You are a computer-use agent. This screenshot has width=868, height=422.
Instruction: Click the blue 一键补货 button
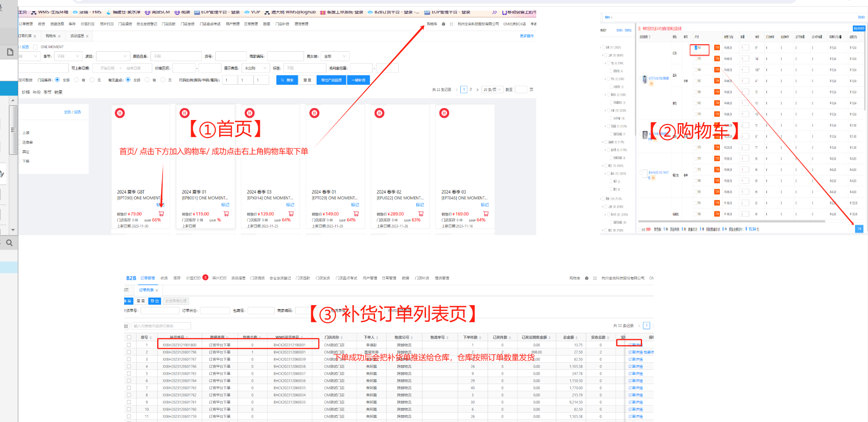click(x=358, y=80)
